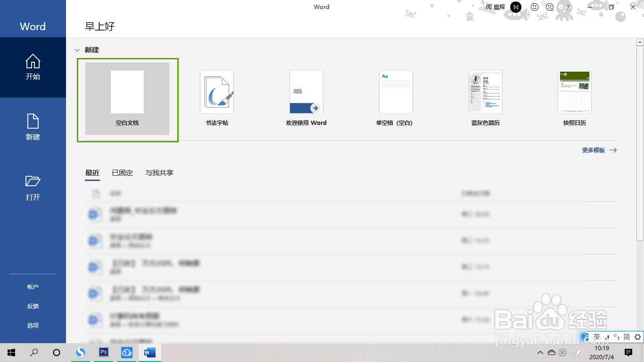Click the user name 闵 晨辉

pos(496,7)
